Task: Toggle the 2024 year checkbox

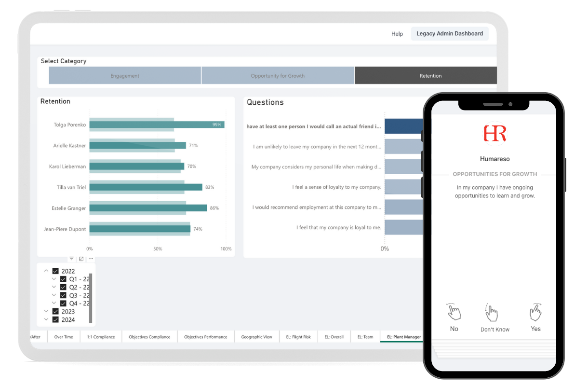Action: click(55, 319)
